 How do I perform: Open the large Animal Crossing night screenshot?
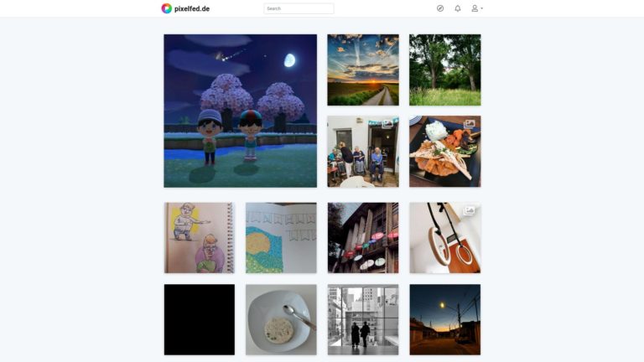[x=241, y=111]
